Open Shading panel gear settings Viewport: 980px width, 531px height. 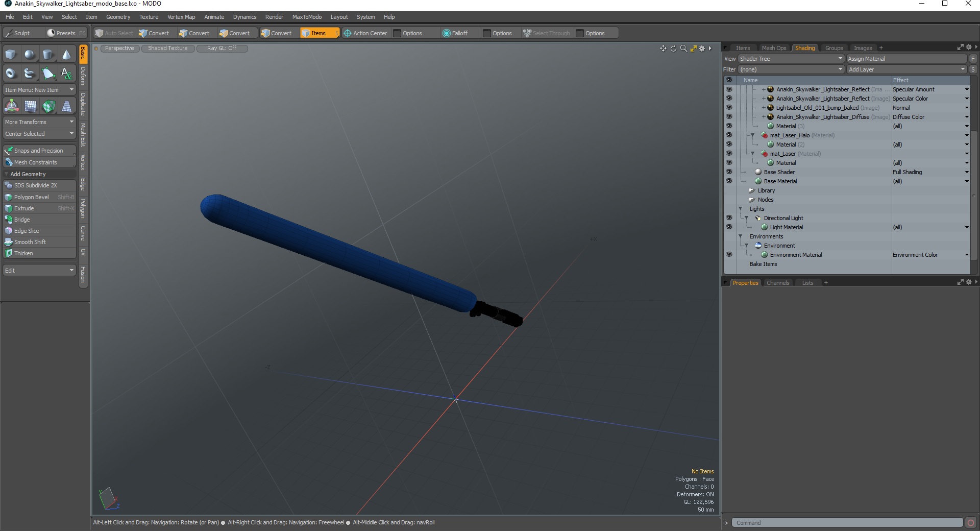pyautogui.click(x=969, y=47)
